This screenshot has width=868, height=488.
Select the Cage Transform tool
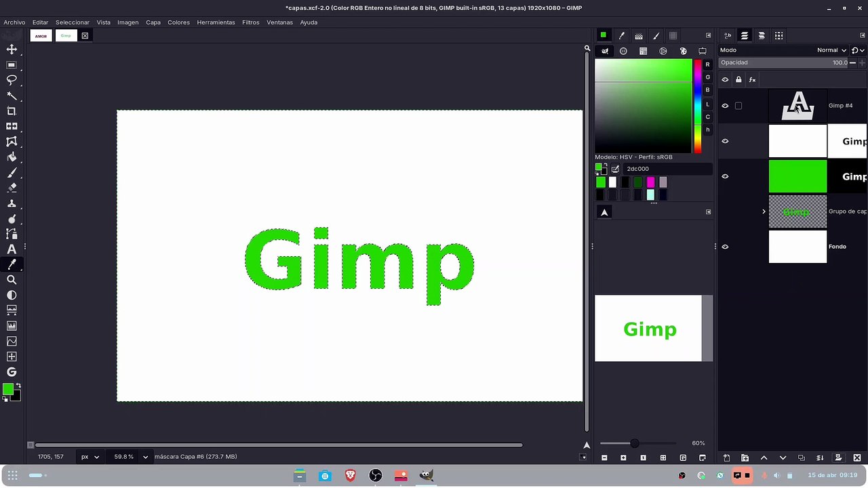point(12,142)
